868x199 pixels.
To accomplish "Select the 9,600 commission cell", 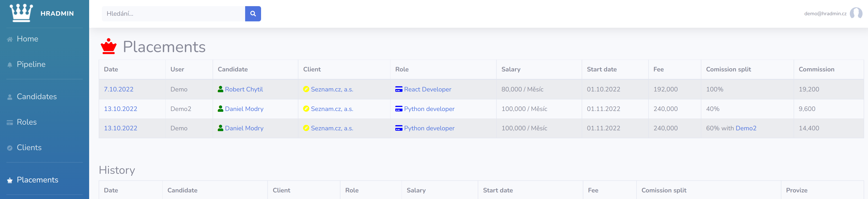I will coord(829,109).
